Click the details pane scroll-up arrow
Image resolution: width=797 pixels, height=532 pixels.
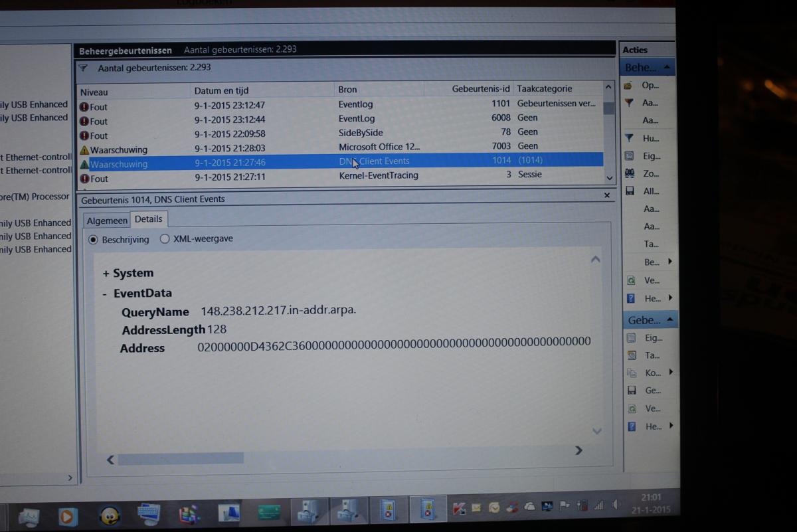(595, 260)
